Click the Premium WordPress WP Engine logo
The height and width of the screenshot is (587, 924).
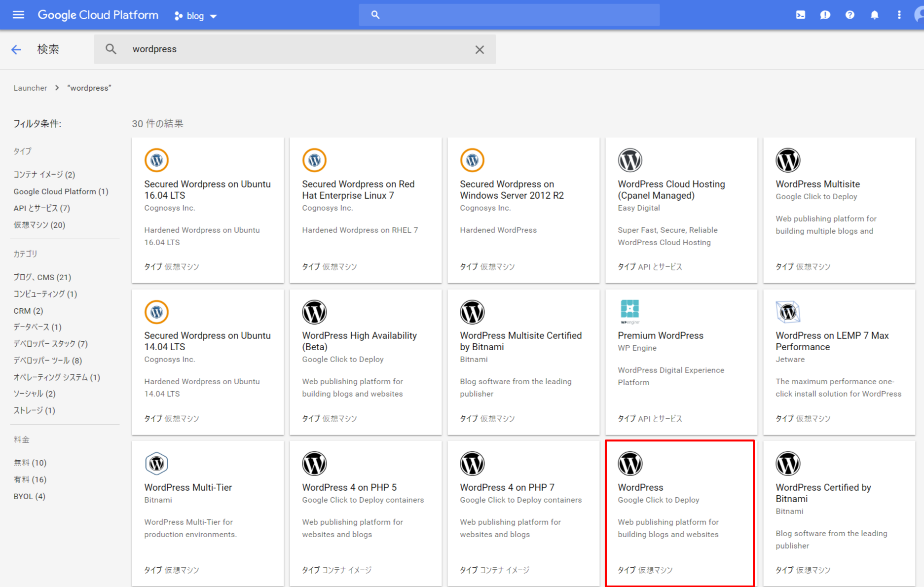click(x=629, y=312)
